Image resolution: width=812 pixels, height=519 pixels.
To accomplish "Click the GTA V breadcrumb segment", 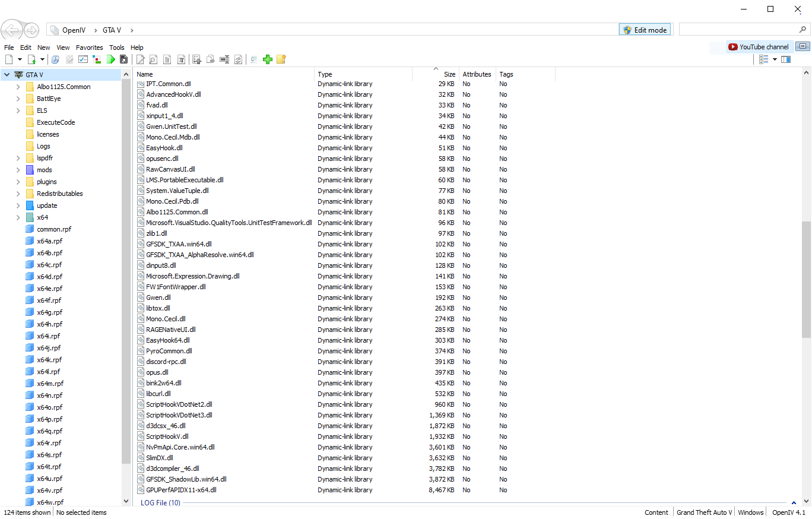I will tap(112, 30).
